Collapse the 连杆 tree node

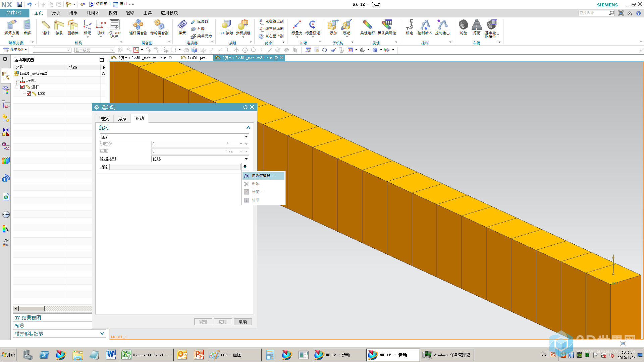coord(16,87)
